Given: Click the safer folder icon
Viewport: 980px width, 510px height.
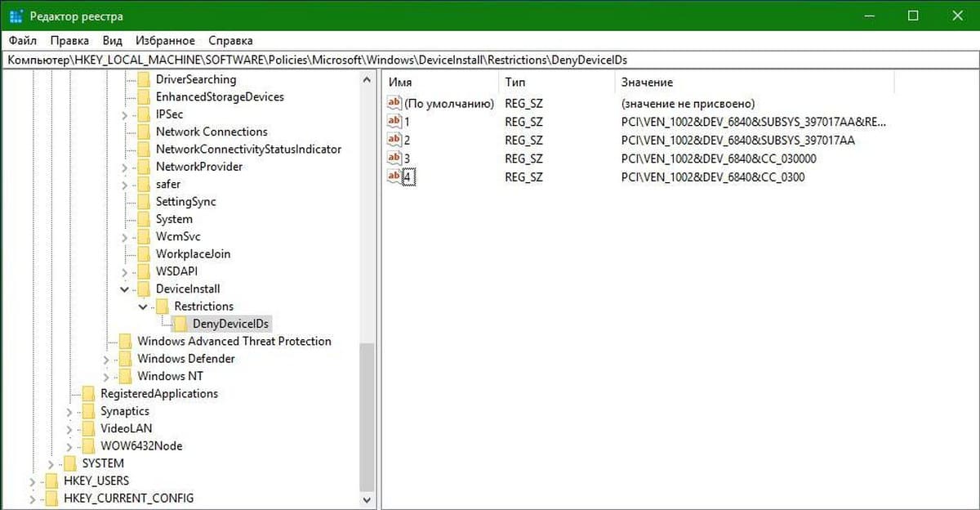Looking at the screenshot, I should [144, 184].
